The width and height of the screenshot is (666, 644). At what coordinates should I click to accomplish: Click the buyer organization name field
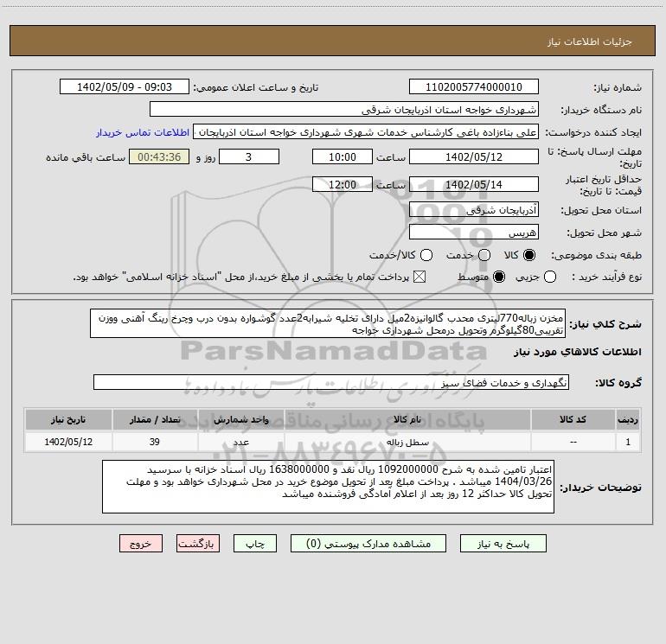(344, 109)
